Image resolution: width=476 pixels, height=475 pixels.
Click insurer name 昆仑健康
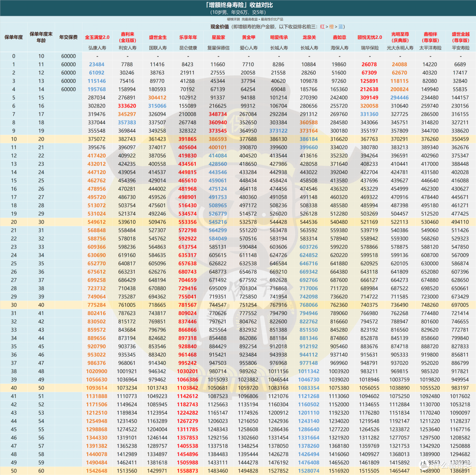click(188, 48)
